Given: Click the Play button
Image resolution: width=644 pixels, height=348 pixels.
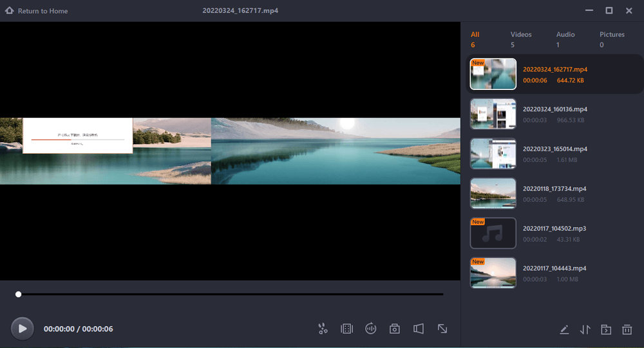Looking at the screenshot, I should 23,329.
